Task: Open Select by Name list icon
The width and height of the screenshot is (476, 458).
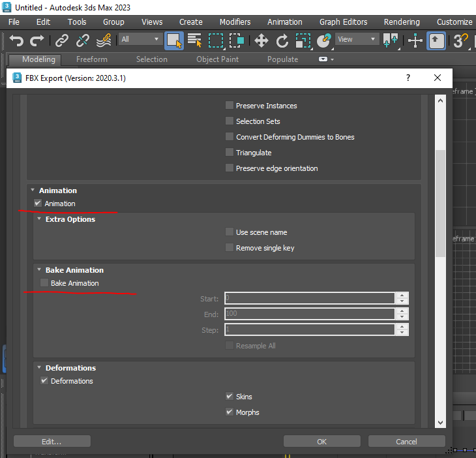Action: coord(194,40)
